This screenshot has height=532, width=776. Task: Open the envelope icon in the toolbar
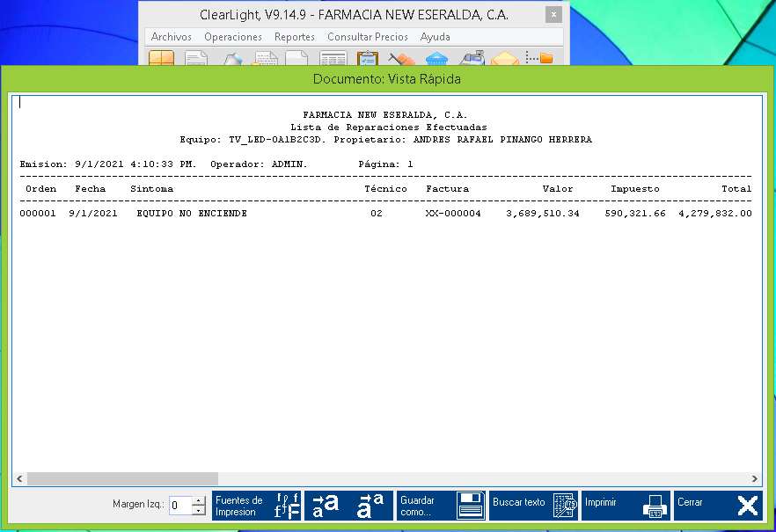point(503,59)
